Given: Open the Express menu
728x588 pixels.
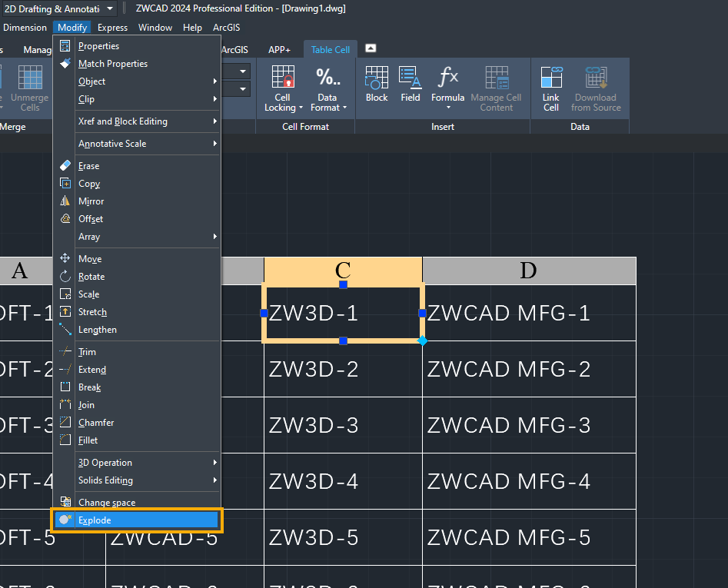Looking at the screenshot, I should [112, 28].
